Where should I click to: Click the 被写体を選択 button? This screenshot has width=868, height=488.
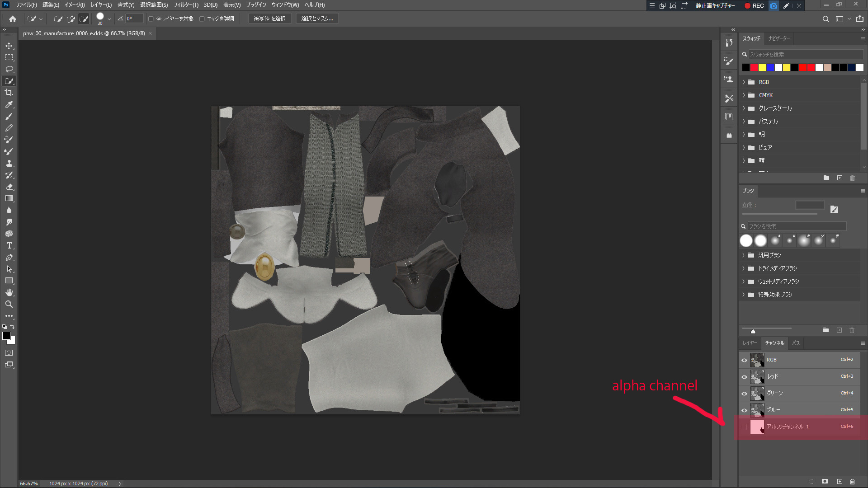pyautogui.click(x=269, y=19)
